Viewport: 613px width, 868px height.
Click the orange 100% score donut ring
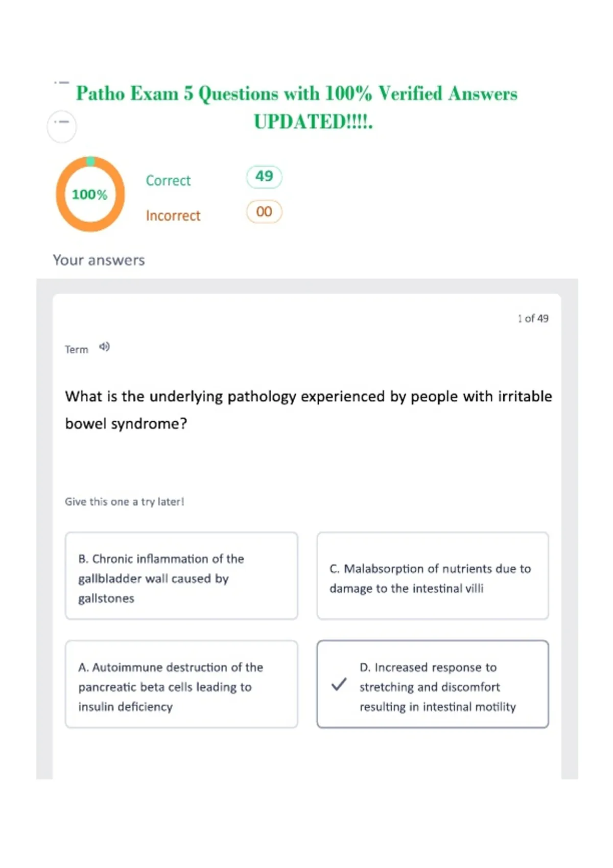coord(90,195)
